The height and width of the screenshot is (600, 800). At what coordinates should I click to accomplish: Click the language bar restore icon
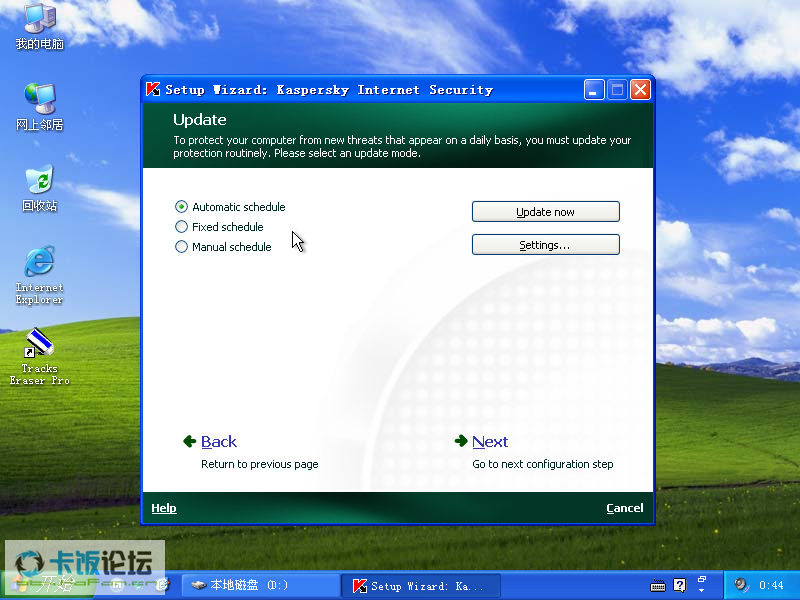702,580
